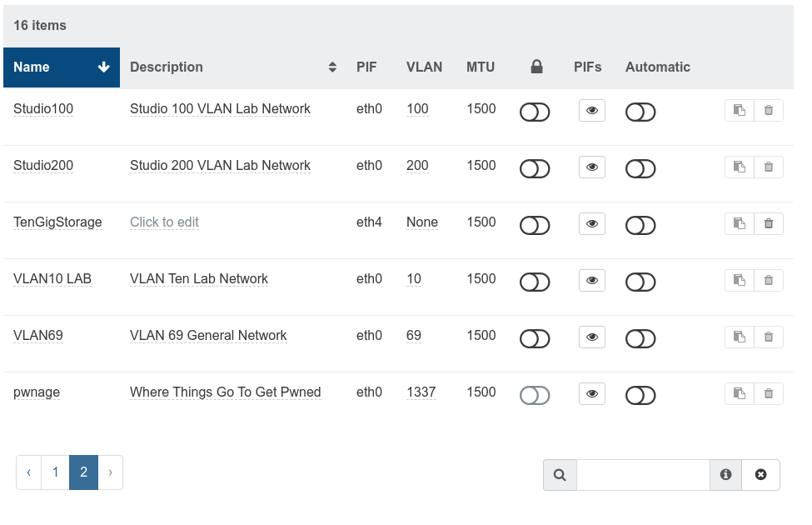Show PIFs for Studio200 using eye icon
The width and height of the screenshot is (812, 525).
(x=591, y=167)
